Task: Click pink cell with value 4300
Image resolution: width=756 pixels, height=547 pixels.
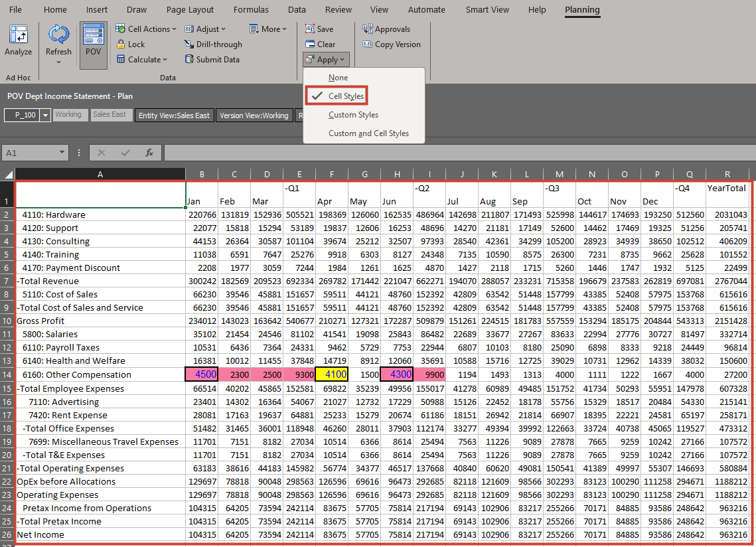Action: [x=397, y=374]
